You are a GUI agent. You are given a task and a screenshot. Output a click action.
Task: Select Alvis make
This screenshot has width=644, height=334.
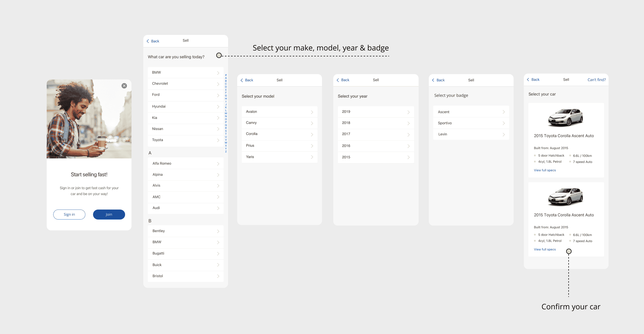(x=186, y=186)
